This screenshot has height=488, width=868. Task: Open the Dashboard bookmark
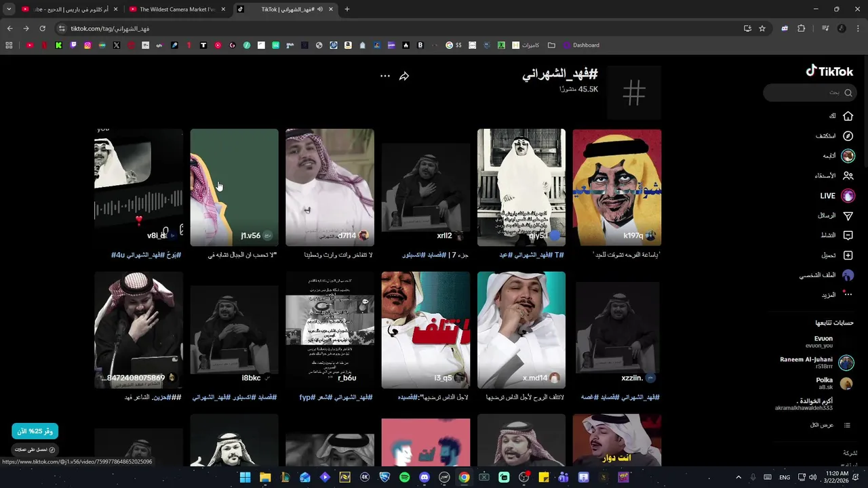tap(580, 45)
